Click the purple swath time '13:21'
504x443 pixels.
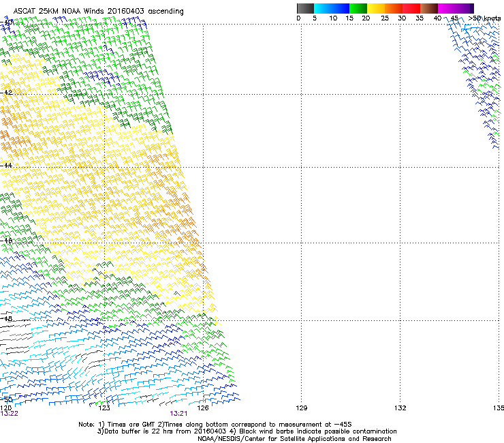[178, 414]
